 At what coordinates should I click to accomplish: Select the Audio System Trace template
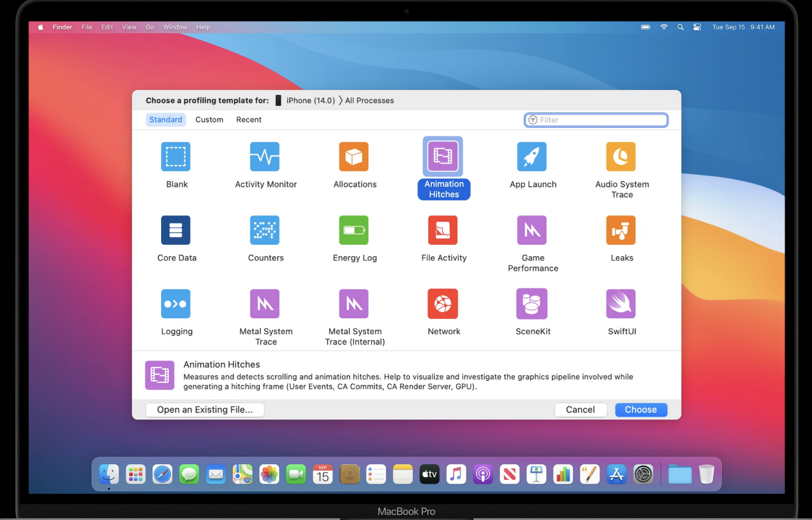pos(621,157)
